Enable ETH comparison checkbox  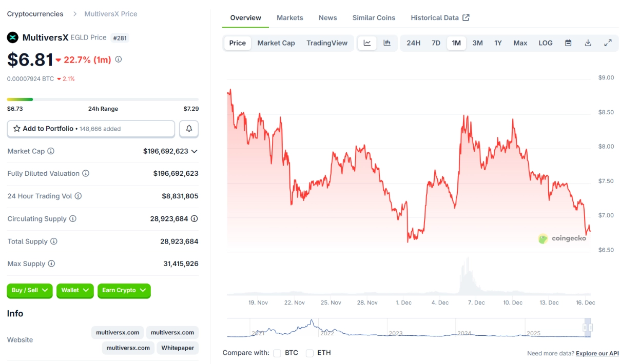pyautogui.click(x=309, y=353)
